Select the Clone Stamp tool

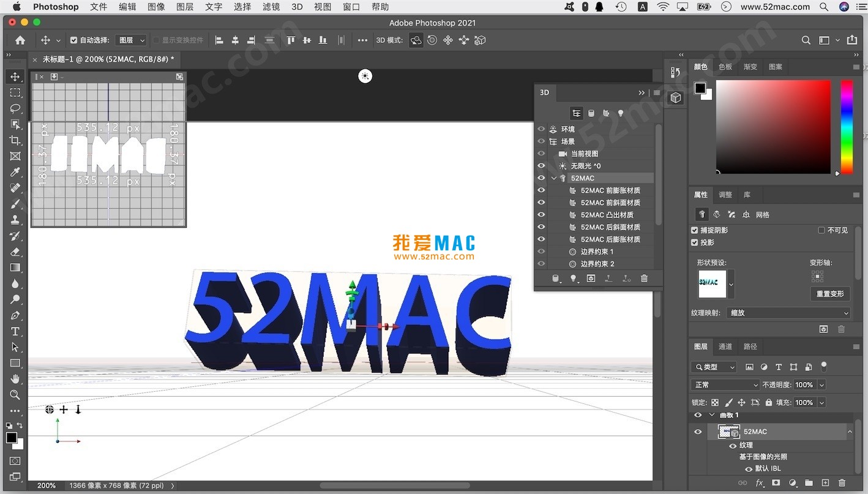(x=15, y=220)
